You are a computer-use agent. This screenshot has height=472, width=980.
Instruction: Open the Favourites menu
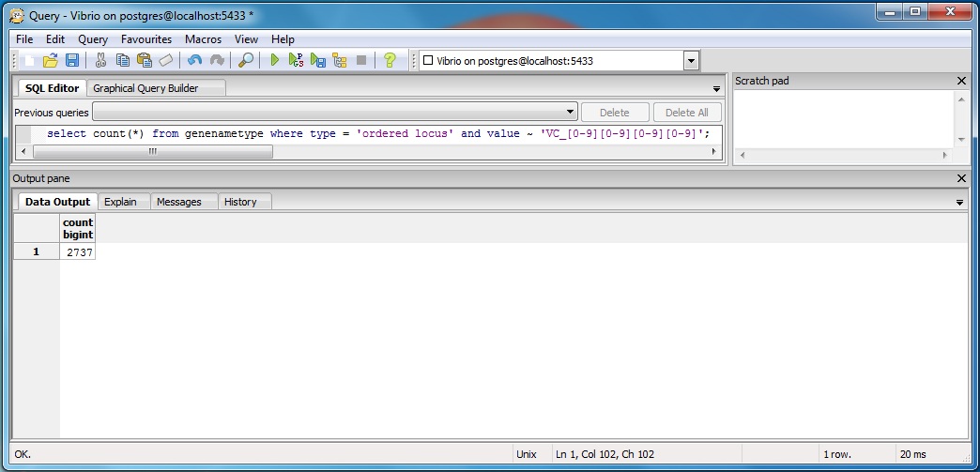(145, 39)
